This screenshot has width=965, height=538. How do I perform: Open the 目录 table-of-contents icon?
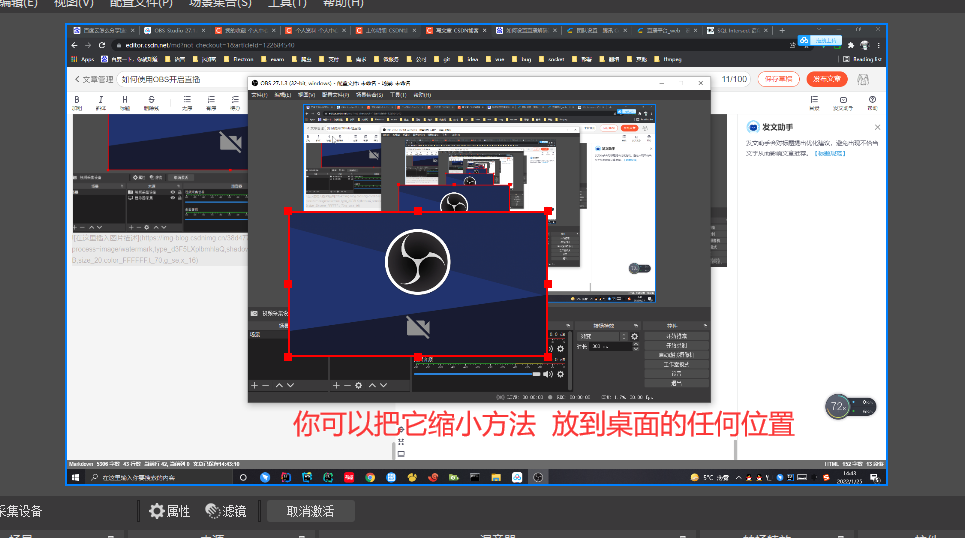(x=814, y=102)
